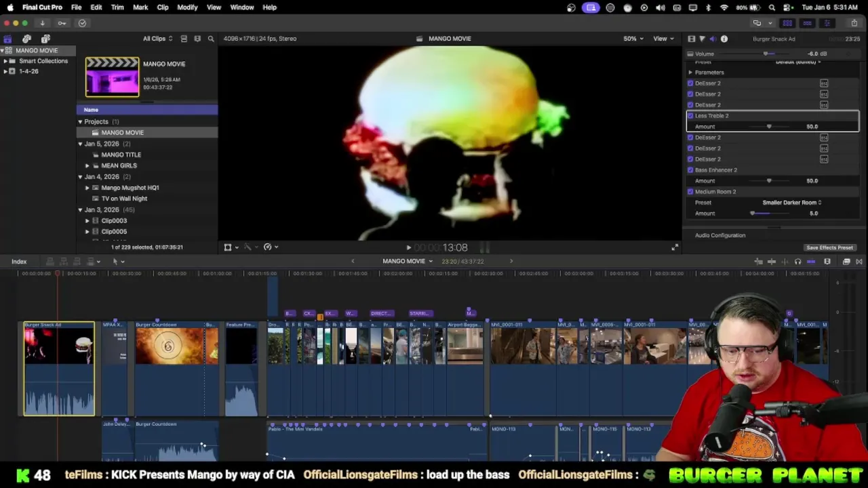This screenshot has width=868, height=488.
Task: Open the Effects browser icon
Action: (846, 262)
